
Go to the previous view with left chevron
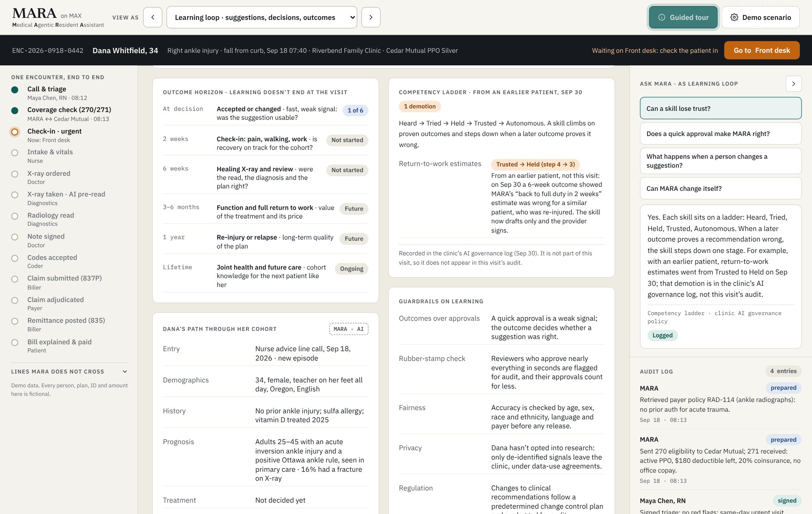point(153,17)
